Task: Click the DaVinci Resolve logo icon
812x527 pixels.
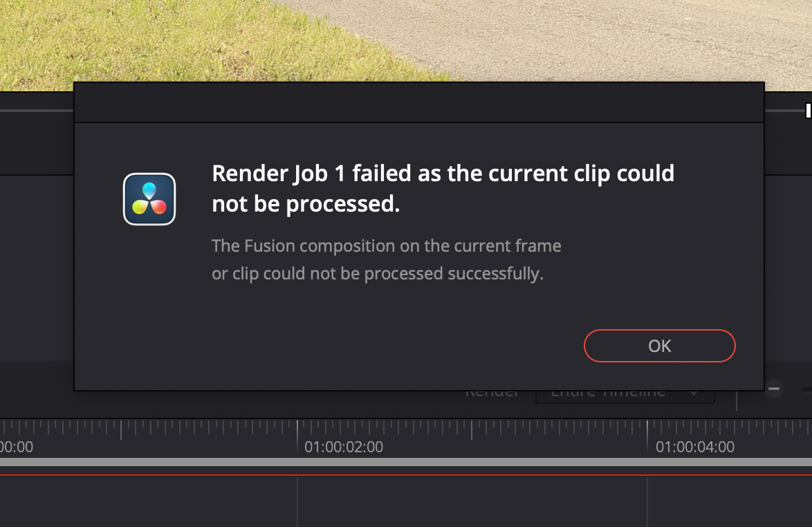Action: click(x=149, y=199)
